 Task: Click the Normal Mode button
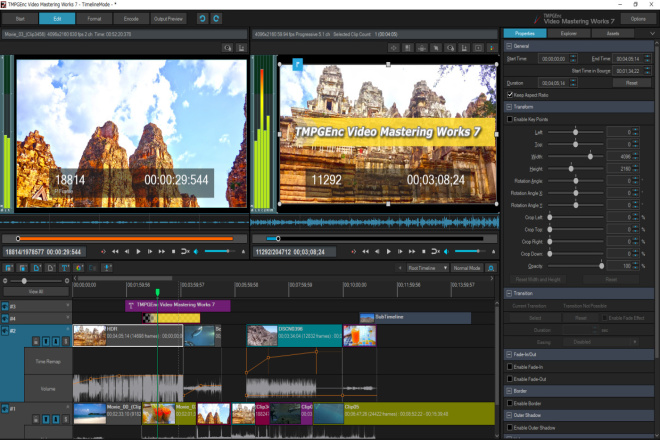click(467, 268)
